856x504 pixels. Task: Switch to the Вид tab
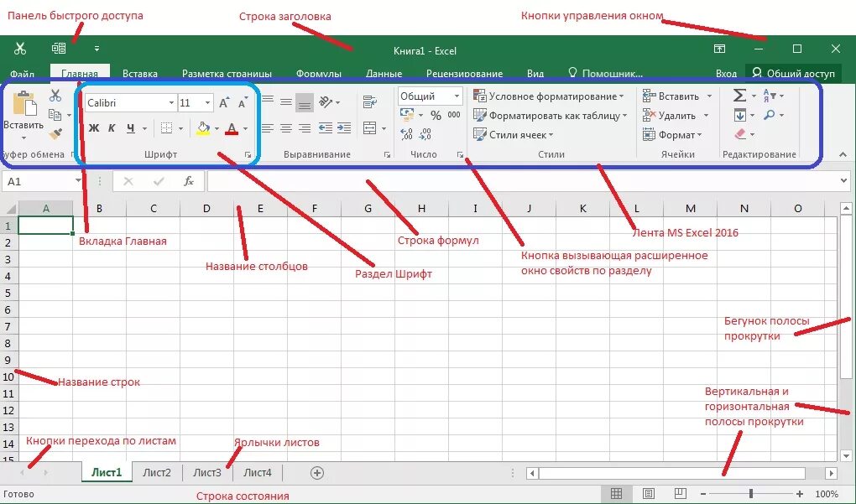coord(535,74)
